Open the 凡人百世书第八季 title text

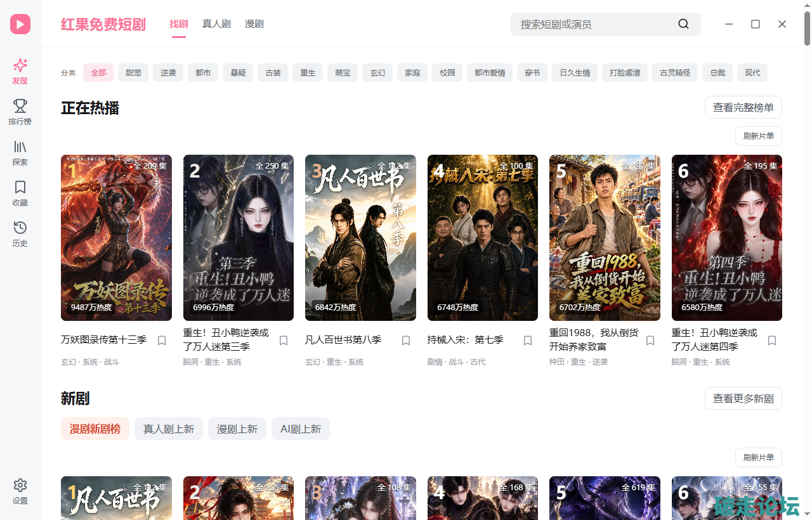click(x=343, y=340)
